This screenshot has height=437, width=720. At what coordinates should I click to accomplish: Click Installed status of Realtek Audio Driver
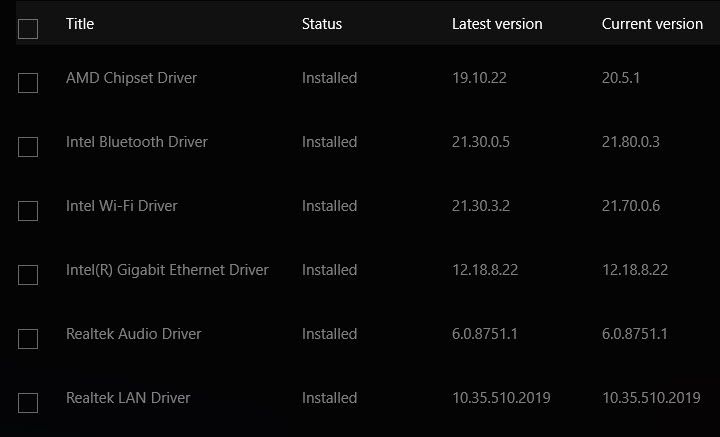pyautogui.click(x=329, y=334)
